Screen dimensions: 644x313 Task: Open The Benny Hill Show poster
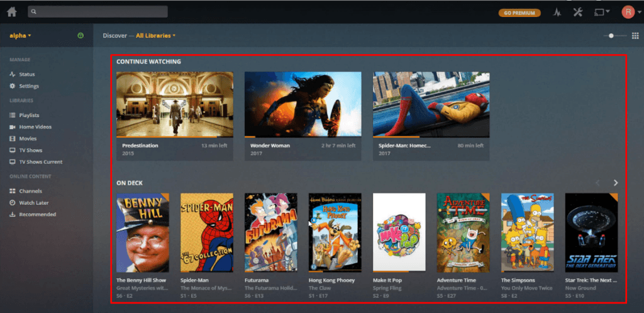pyautogui.click(x=143, y=233)
